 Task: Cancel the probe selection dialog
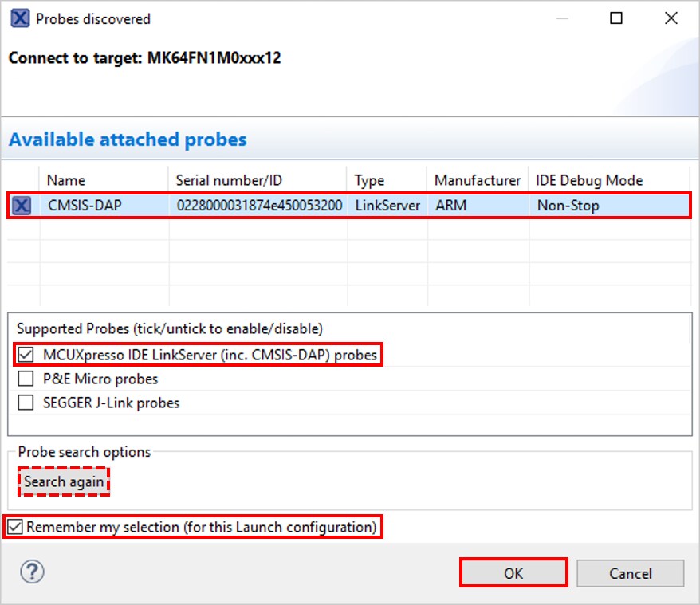coord(630,573)
